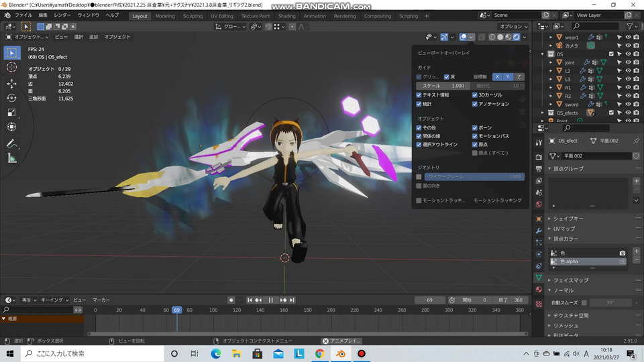Toggle the Z axis button

(519, 76)
